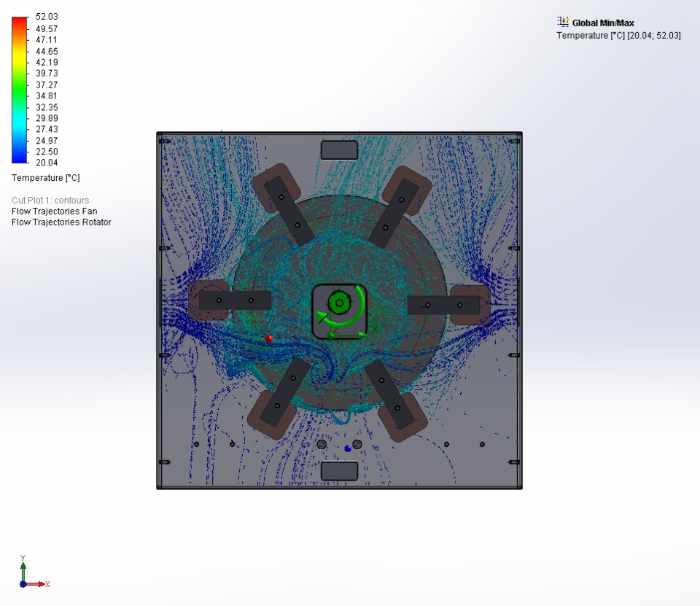This screenshot has height=606, width=700.
Task: Click the green rotation direction arrow
Action: 342,306
